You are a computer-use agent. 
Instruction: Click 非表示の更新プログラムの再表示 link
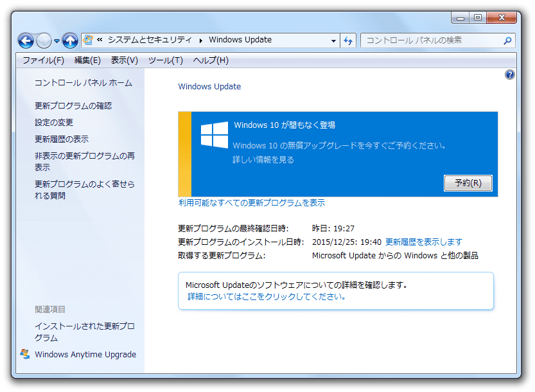[85, 161]
